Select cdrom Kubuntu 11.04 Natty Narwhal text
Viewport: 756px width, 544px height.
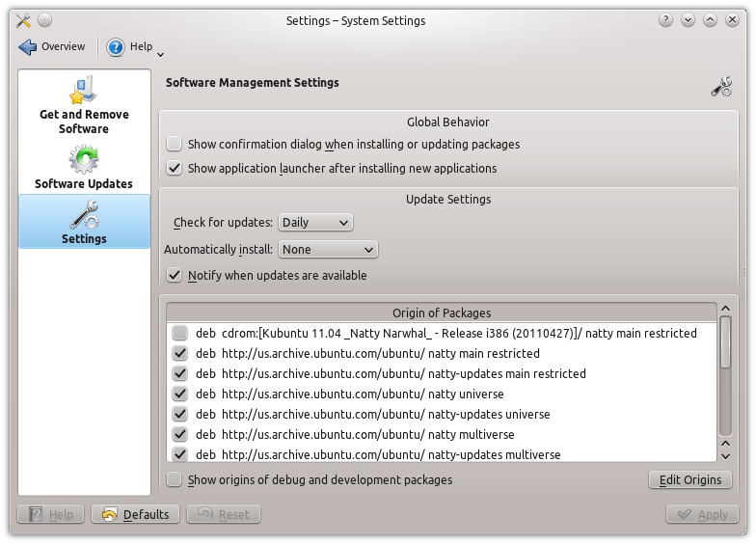(x=445, y=334)
